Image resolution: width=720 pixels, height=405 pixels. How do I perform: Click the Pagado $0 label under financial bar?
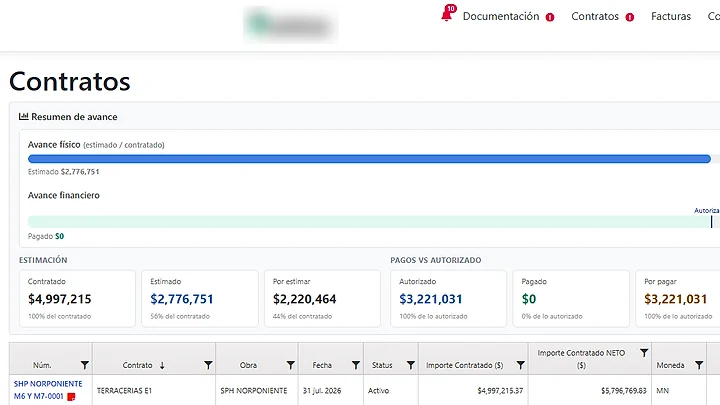coord(46,236)
